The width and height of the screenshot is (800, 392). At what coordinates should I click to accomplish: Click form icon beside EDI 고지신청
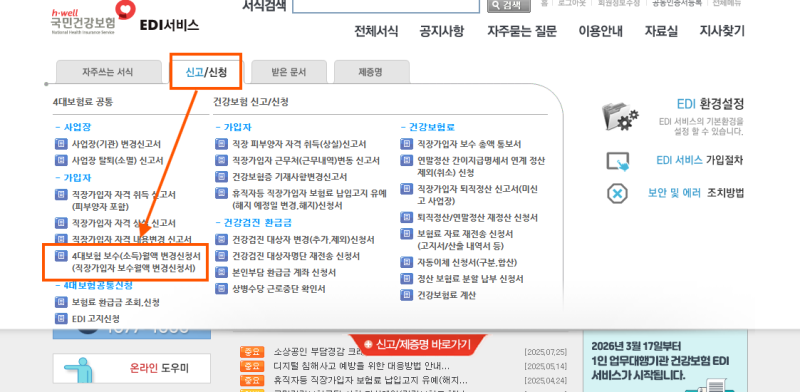(61, 319)
